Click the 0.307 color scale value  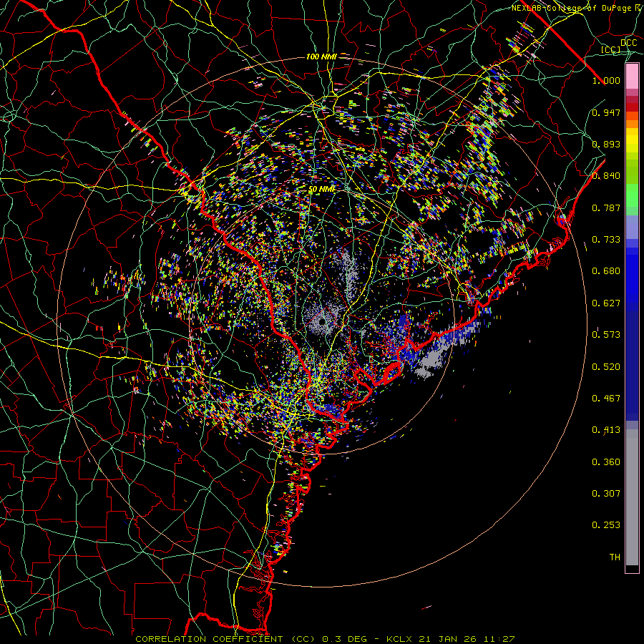(x=606, y=494)
